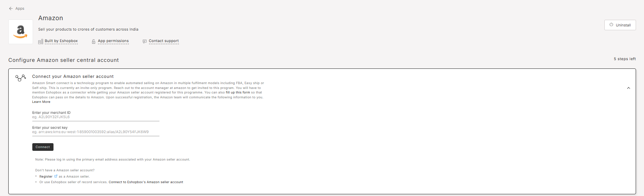Screen dimensions: 644x196
Task: Click the back arrow icon beside Apps
Action: click(11, 8)
